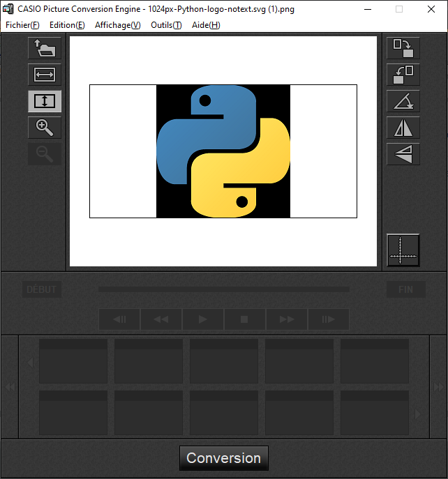Select first thumbnail slot in top row
The height and width of the screenshot is (479, 448).
coord(73,361)
